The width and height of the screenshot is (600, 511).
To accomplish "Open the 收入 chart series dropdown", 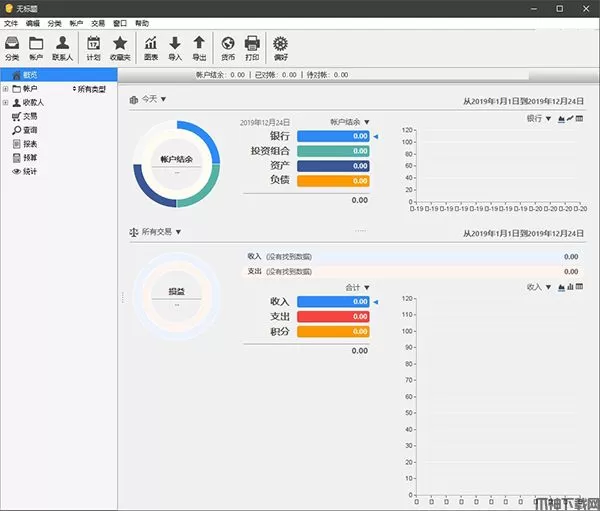I will (539, 287).
